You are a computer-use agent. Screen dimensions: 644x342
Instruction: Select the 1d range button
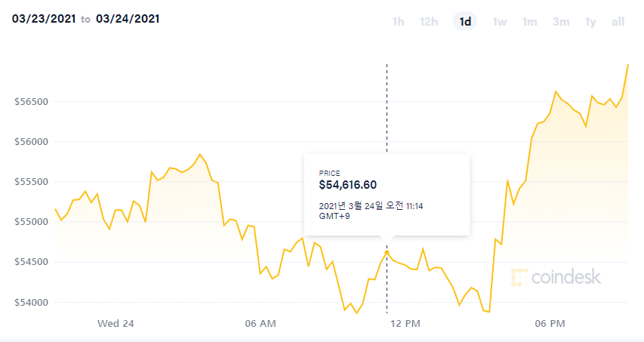point(465,22)
